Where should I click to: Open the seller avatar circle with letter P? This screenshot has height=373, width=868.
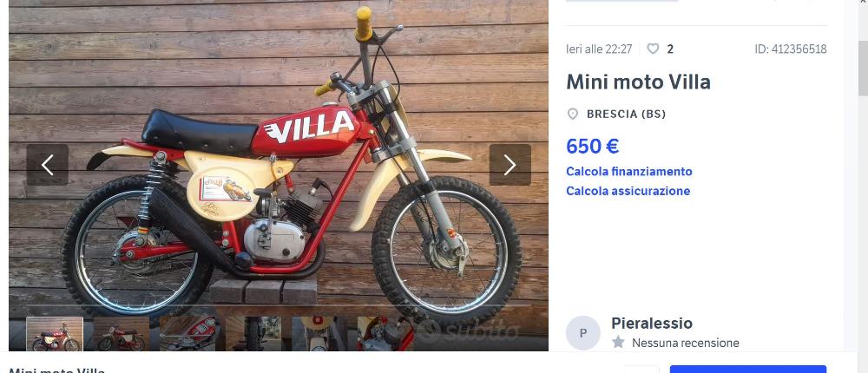pos(583,333)
